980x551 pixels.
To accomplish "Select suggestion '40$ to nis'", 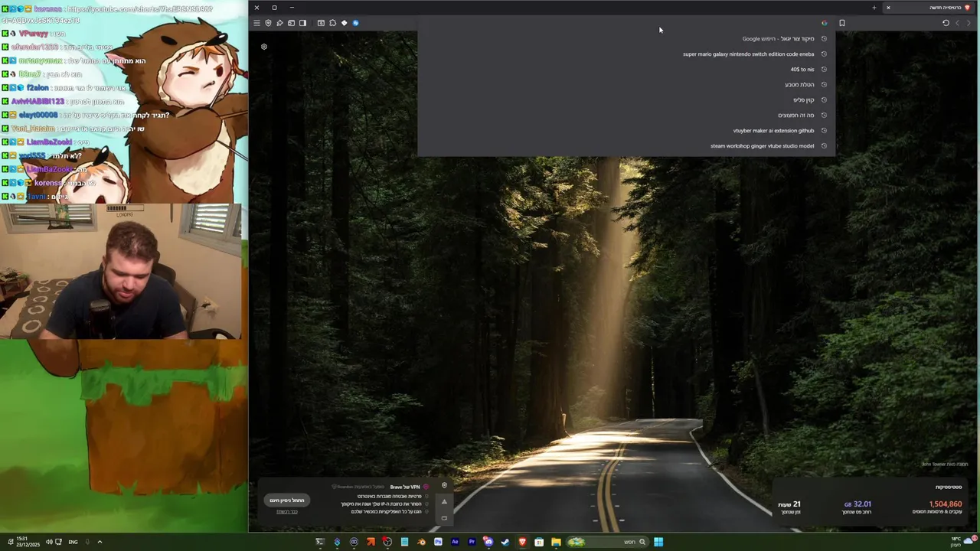I will click(x=626, y=70).
